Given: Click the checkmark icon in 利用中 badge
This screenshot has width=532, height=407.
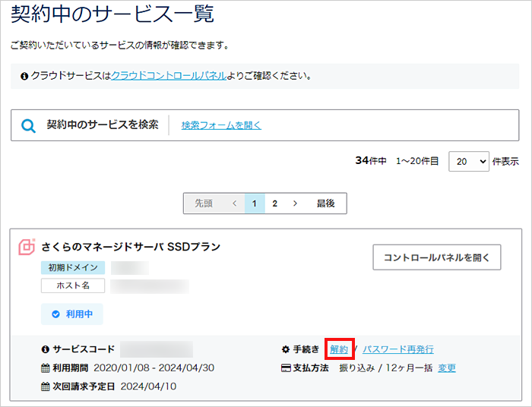Looking at the screenshot, I should (55, 314).
